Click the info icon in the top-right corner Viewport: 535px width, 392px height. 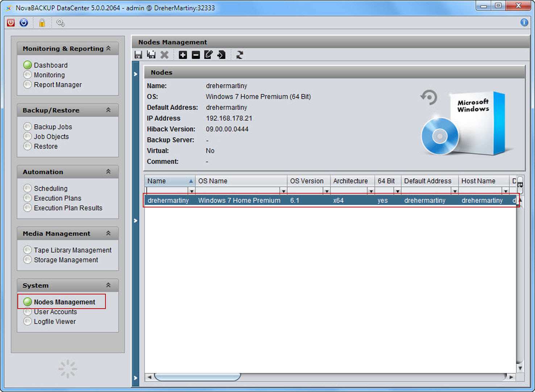pyautogui.click(x=524, y=22)
